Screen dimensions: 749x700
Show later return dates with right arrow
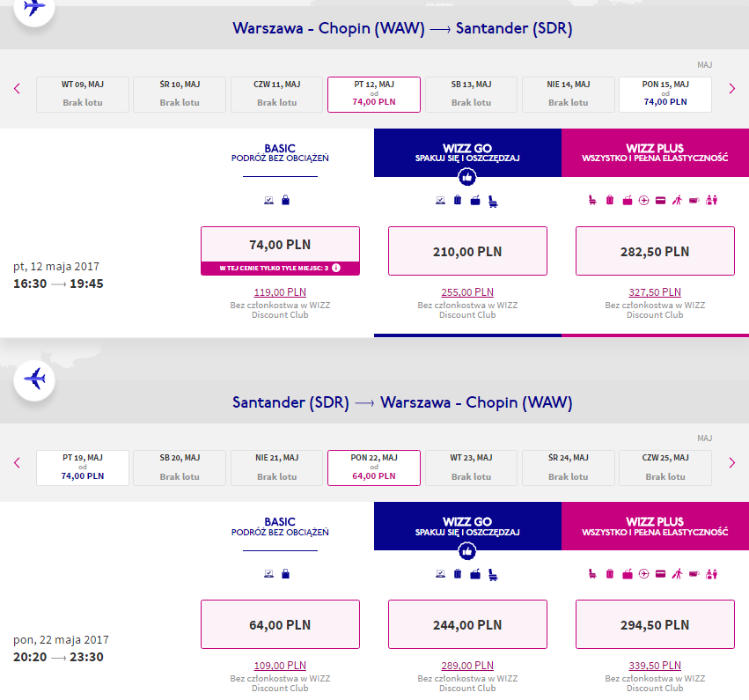tap(731, 462)
